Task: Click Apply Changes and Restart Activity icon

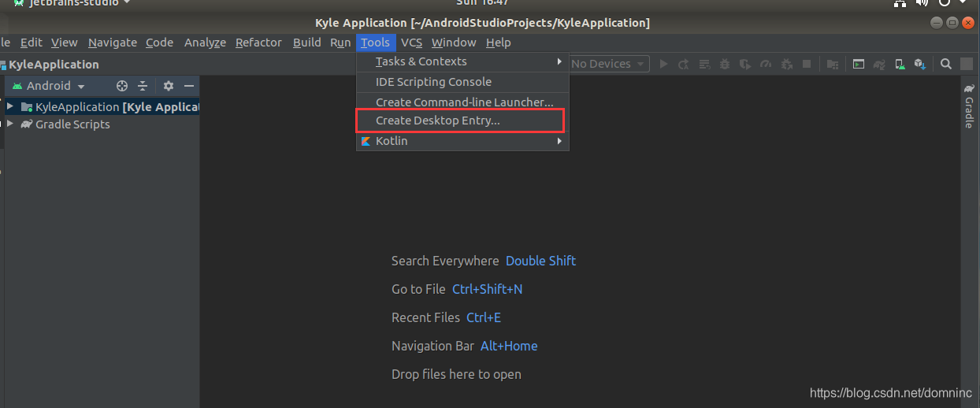Action: pos(683,64)
